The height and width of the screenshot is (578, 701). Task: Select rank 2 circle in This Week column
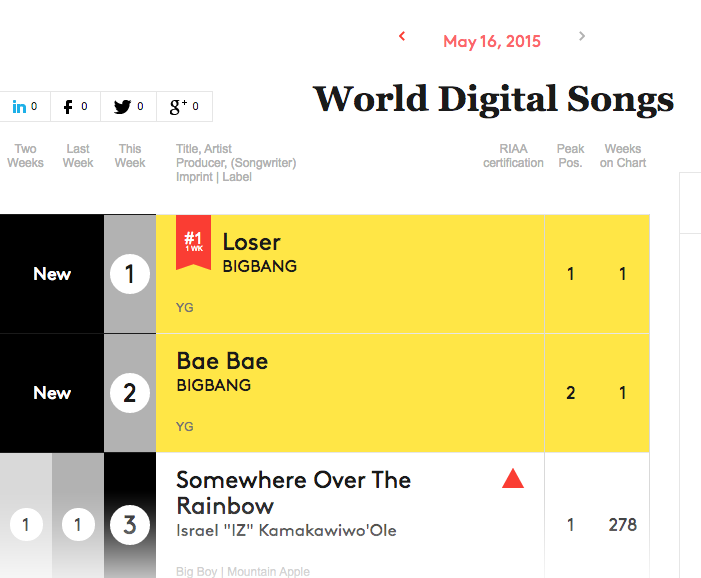pyautogui.click(x=130, y=393)
